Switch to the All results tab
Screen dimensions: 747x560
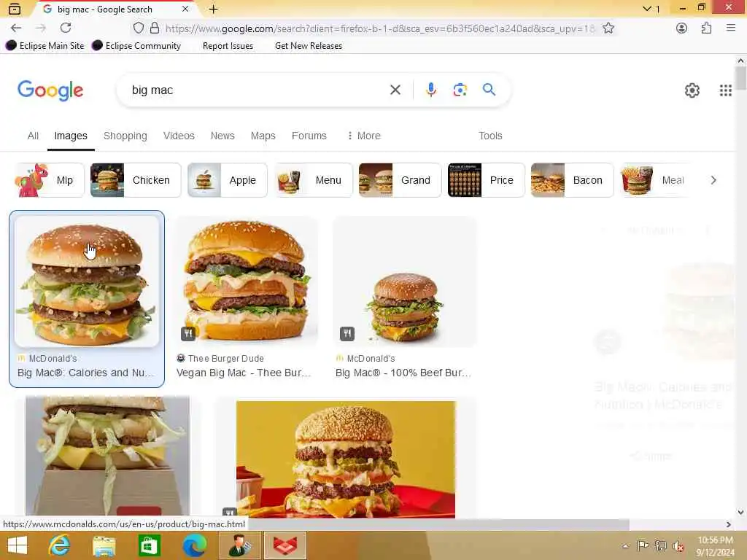pos(33,136)
